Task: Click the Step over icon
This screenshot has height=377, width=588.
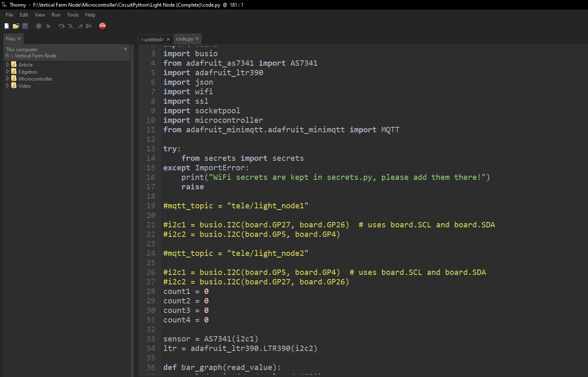Action: (x=62, y=26)
